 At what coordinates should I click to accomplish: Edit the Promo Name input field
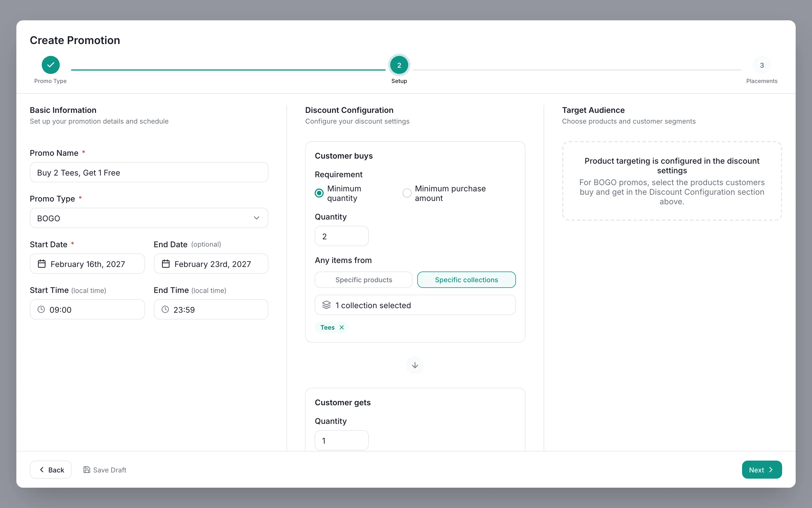pyautogui.click(x=149, y=172)
